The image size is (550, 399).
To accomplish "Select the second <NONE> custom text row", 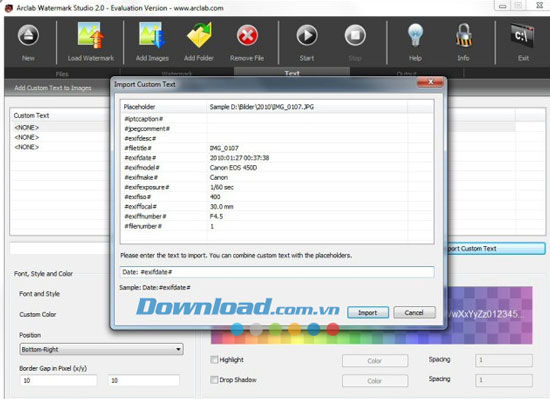I will pyautogui.click(x=60, y=137).
